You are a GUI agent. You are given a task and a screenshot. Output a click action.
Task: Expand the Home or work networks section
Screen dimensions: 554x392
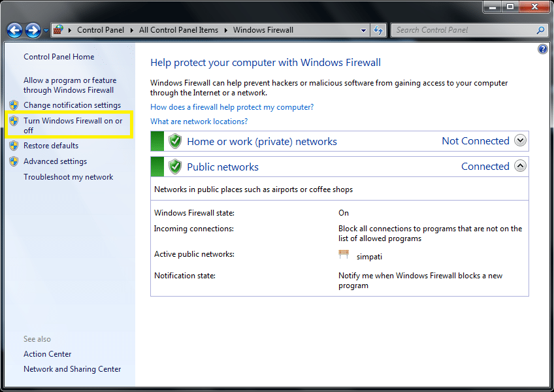520,140
